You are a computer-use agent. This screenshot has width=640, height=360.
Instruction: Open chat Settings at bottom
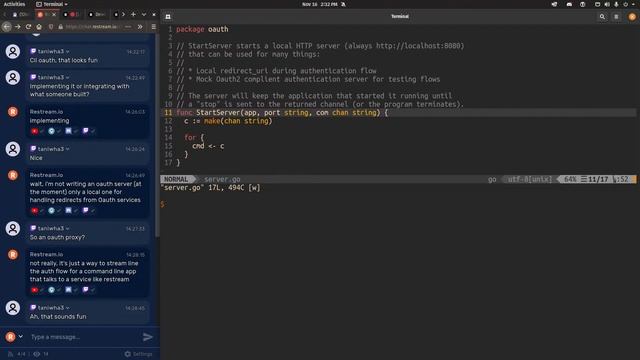coord(138,354)
